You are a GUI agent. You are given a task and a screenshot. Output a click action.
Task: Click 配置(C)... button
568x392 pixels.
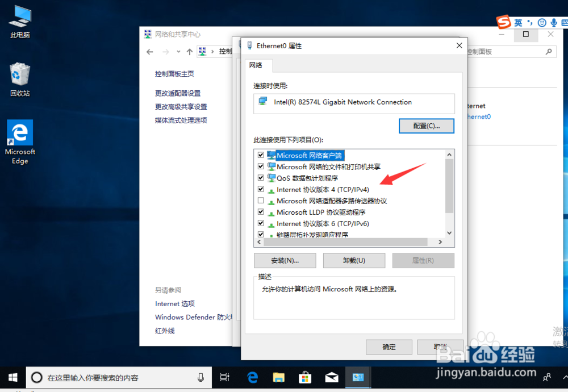coord(427,126)
